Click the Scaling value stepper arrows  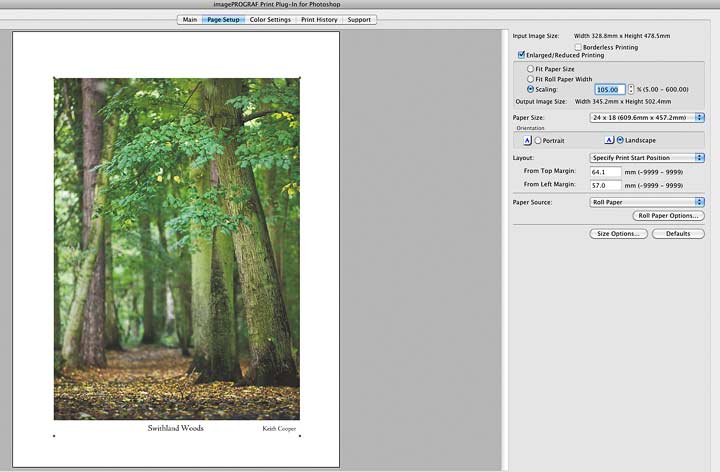(x=631, y=89)
